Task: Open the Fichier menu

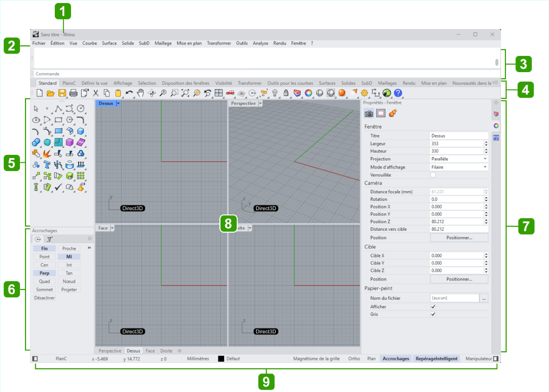Action: 39,43
